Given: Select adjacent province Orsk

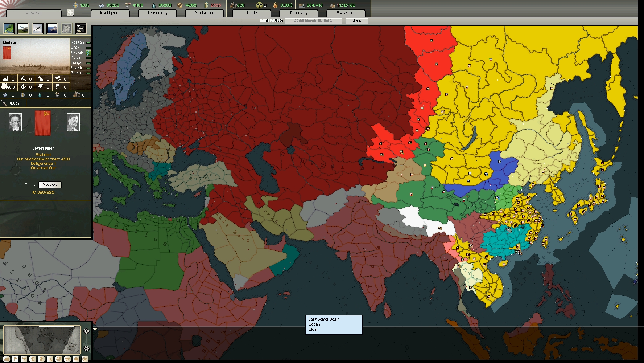Looking at the screenshot, I should pos(75,47).
